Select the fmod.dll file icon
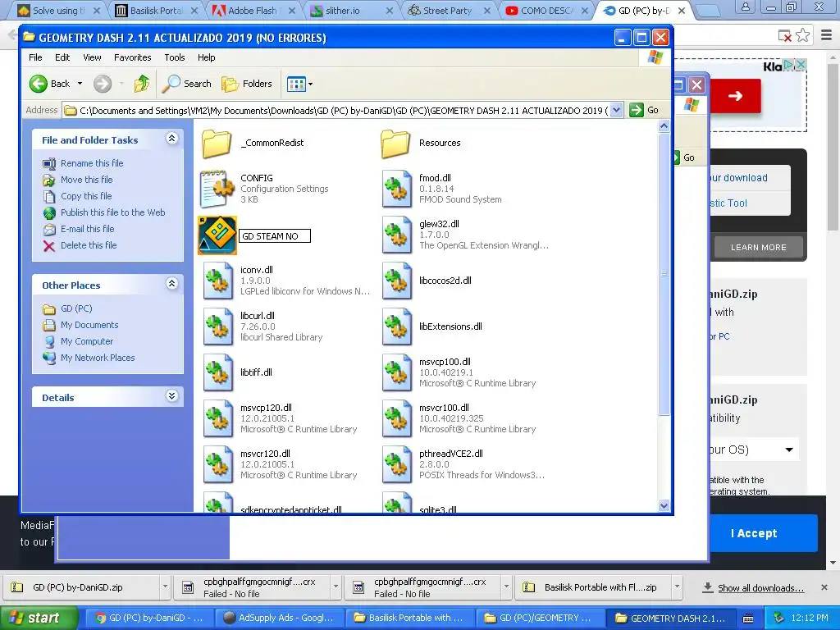 pyautogui.click(x=397, y=189)
